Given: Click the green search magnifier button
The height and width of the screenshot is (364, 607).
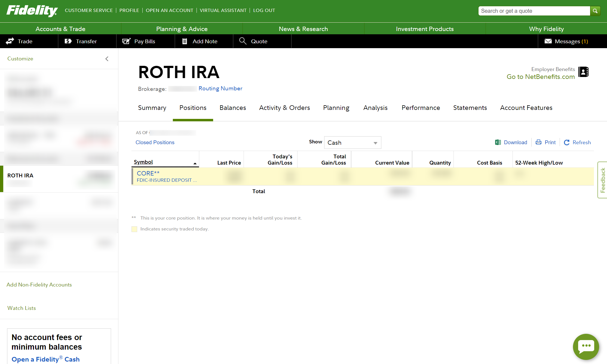Looking at the screenshot, I should 595,11.
